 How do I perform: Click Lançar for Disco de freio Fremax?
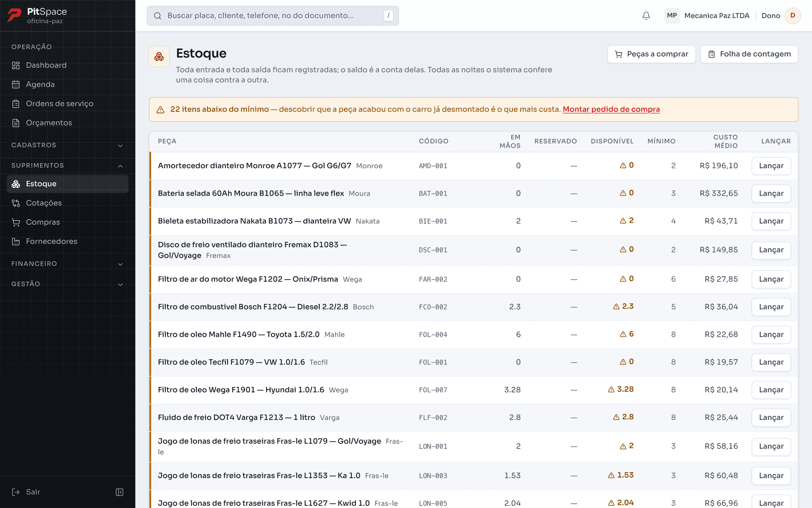pyautogui.click(x=771, y=250)
